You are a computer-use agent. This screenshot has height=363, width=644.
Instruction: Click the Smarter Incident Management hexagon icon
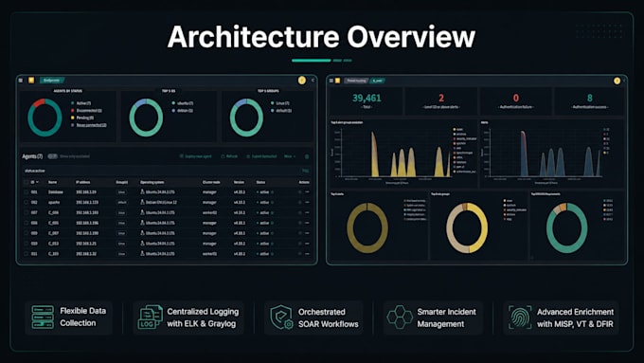pos(400,317)
